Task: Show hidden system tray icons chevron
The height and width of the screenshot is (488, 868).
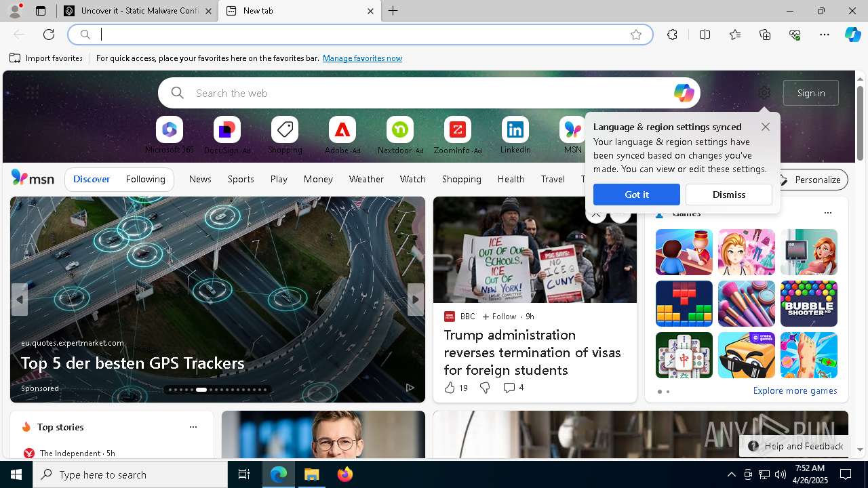Action: point(731,474)
